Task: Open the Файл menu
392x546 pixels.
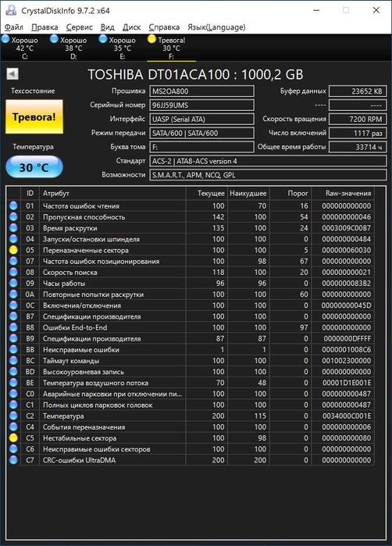Action: pos(14,27)
